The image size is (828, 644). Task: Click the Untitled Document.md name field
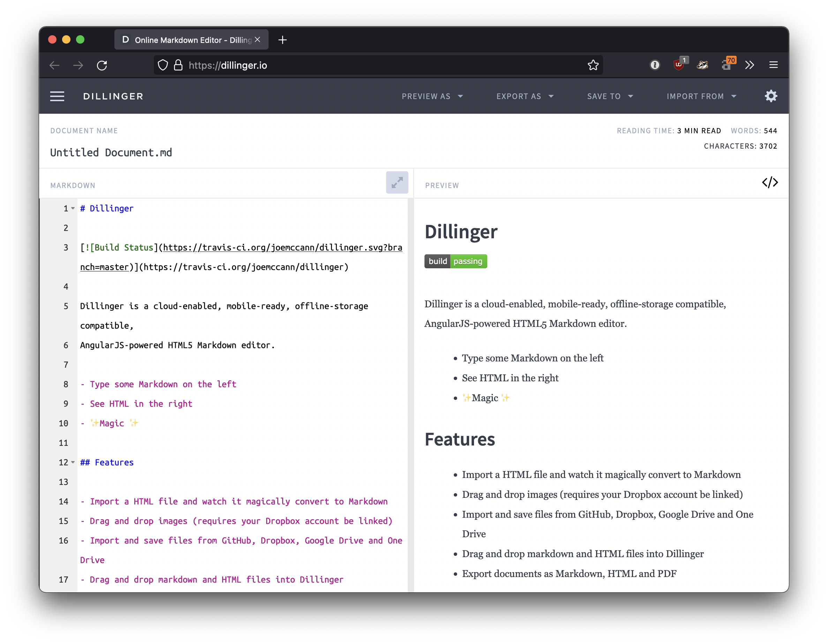pyautogui.click(x=111, y=152)
